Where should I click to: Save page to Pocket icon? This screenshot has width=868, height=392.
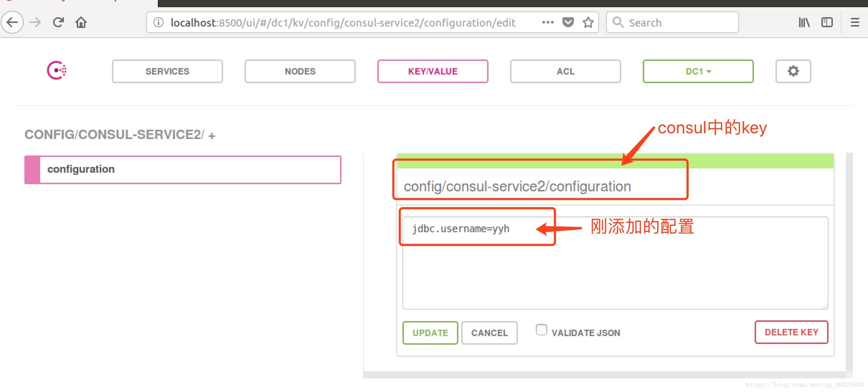click(568, 23)
